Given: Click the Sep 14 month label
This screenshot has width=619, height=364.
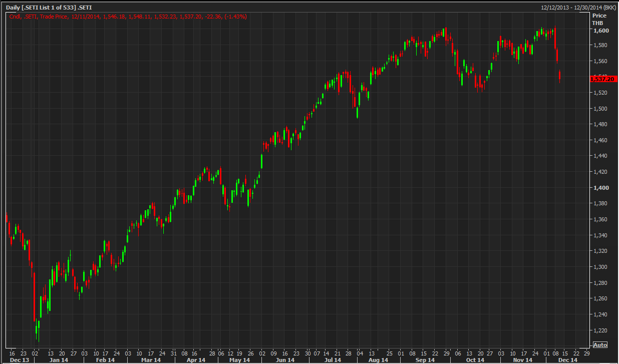Looking at the screenshot, I should [425, 360].
